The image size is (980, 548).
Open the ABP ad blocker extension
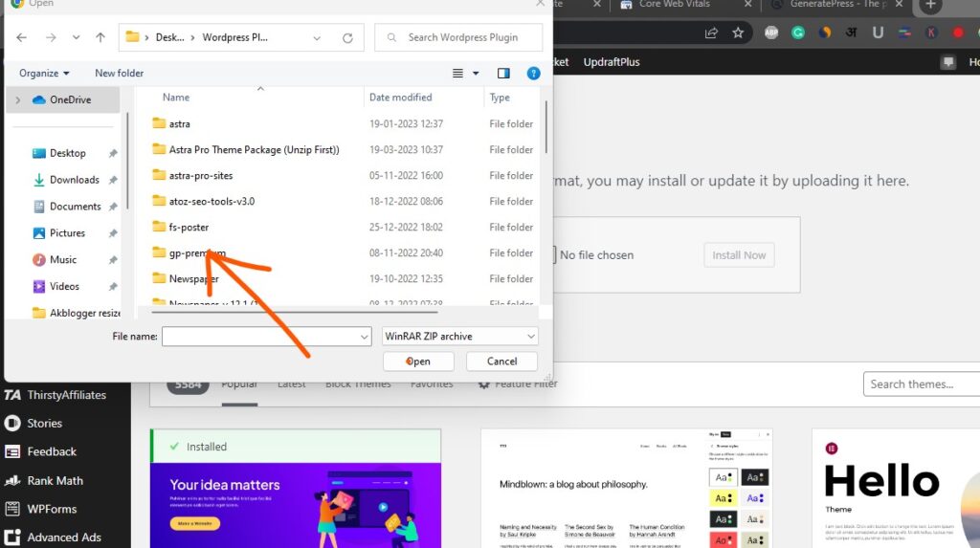(771, 33)
